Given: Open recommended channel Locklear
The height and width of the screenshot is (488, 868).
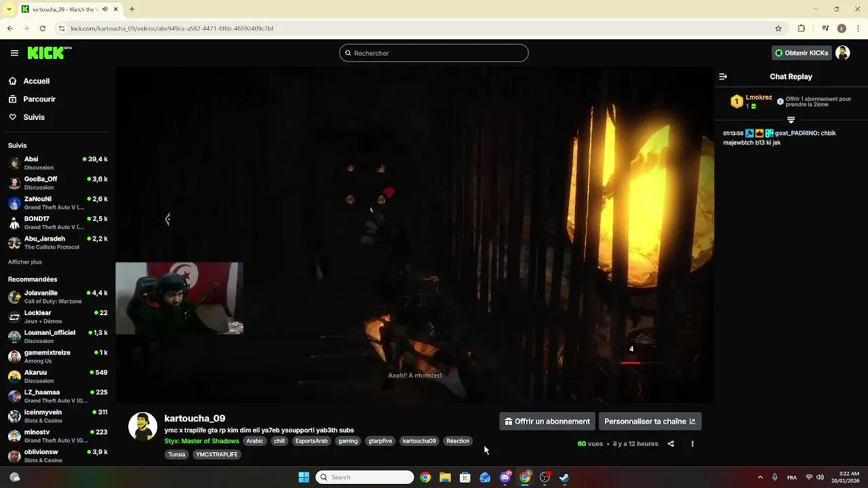Looking at the screenshot, I should click(57, 317).
